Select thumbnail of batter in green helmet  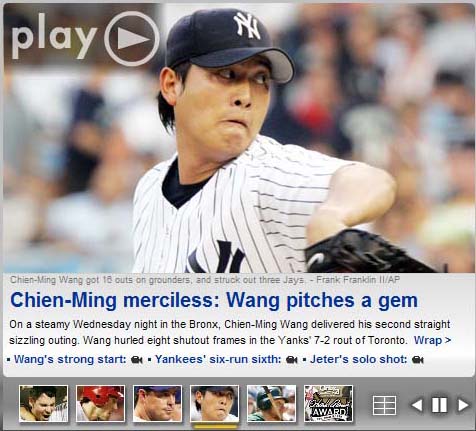pyautogui.click(x=271, y=403)
